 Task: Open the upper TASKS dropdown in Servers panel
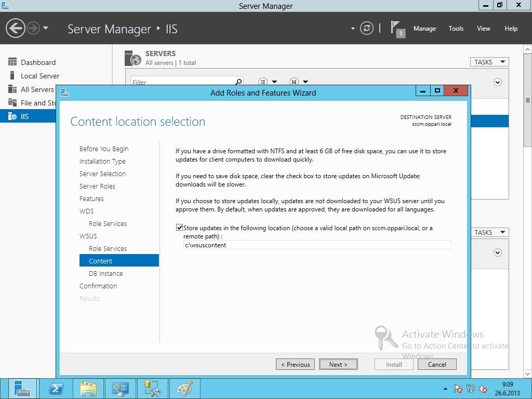(x=489, y=62)
